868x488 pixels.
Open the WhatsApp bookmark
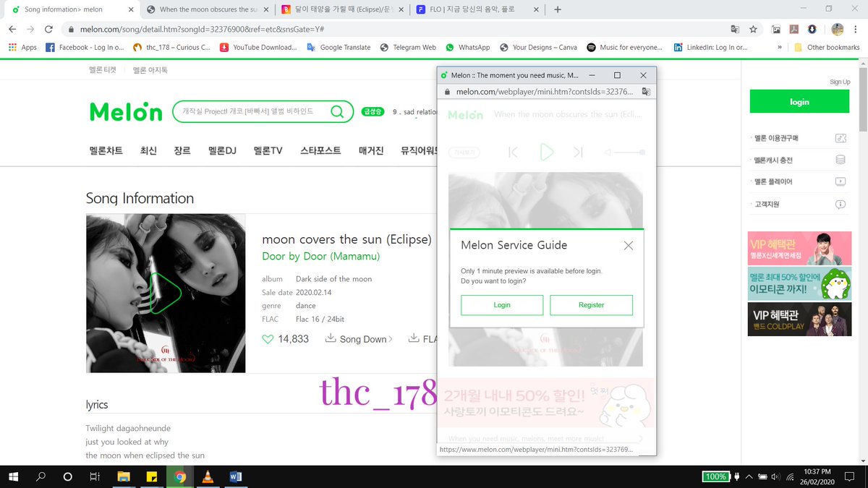coord(467,47)
